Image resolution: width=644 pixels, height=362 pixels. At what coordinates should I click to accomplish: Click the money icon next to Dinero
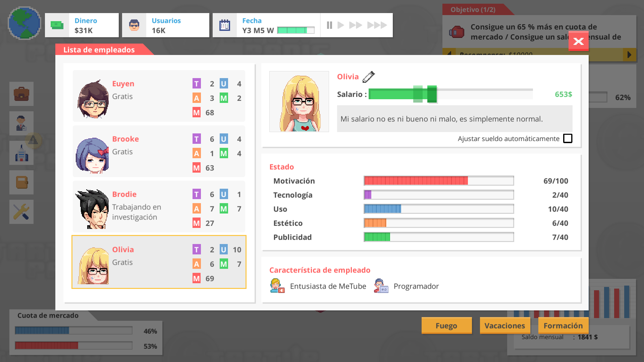click(57, 25)
